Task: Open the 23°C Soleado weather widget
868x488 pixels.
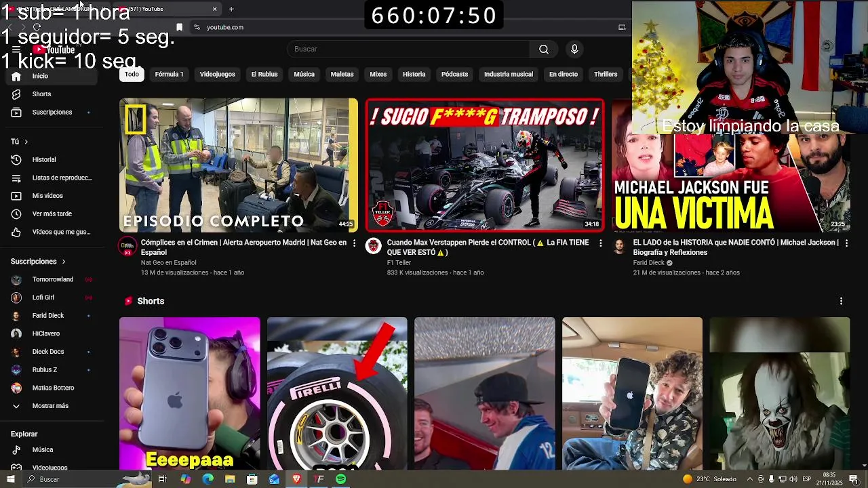Action: click(x=710, y=479)
